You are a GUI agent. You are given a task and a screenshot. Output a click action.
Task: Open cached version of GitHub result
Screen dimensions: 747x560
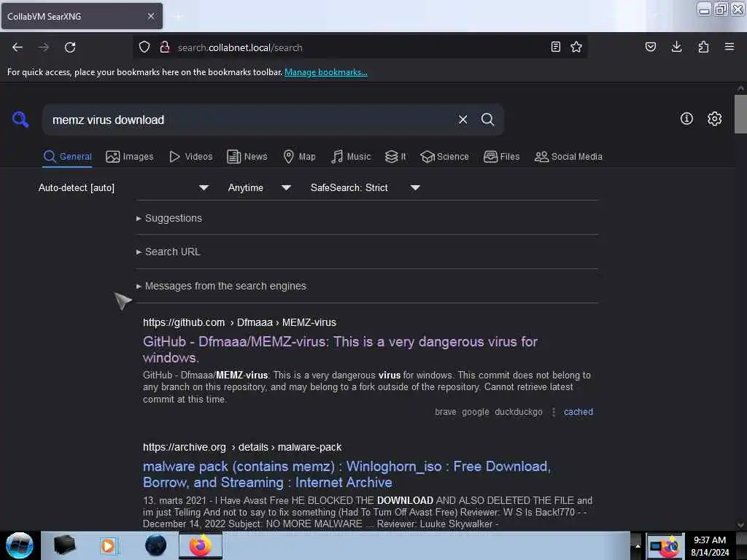point(578,412)
